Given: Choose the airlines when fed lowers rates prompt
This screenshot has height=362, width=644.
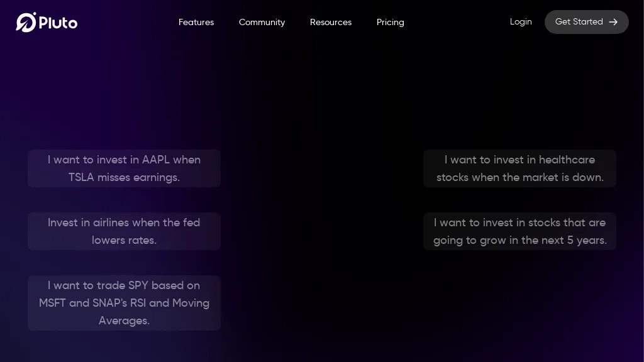Looking at the screenshot, I should pyautogui.click(x=124, y=231).
